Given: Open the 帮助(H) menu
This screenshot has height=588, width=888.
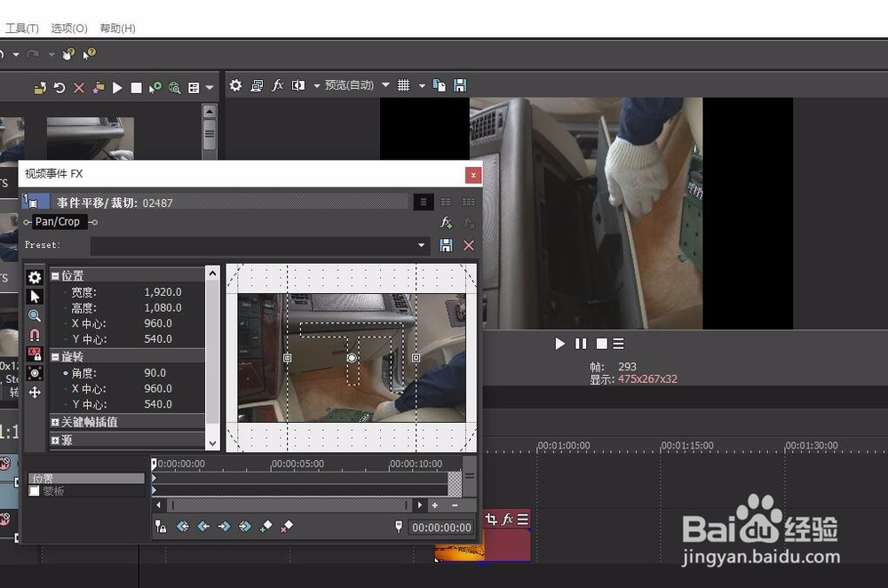Looking at the screenshot, I should click(x=117, y=28).
